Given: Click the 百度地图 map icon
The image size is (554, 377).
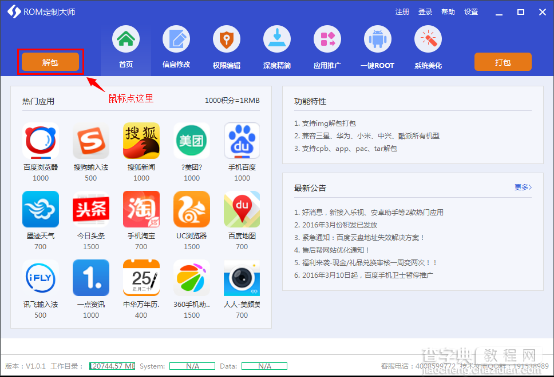Looking at the screenshot, I should point(242,209).
